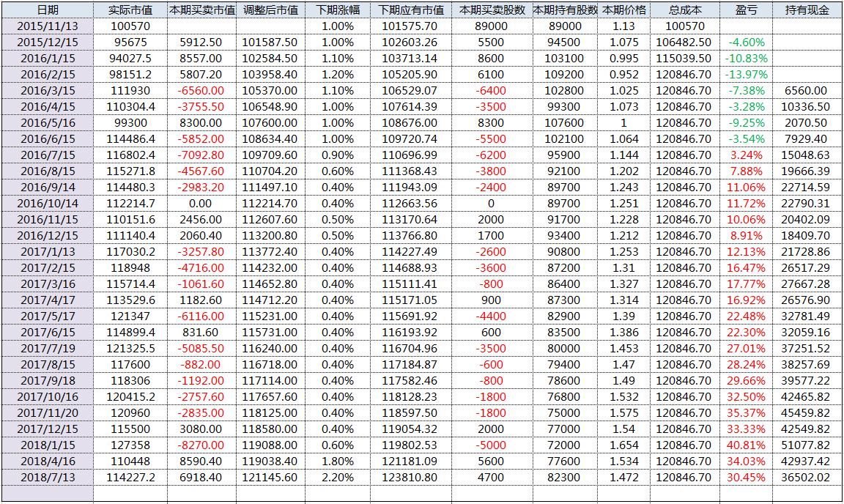Viewport: 844px width, 504px height.
Task: Select the 总成本 column header
Action: click(x=685, y=10)
